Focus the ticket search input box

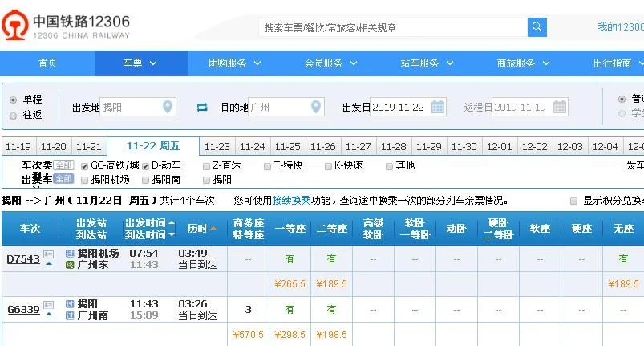pos(393,27)
